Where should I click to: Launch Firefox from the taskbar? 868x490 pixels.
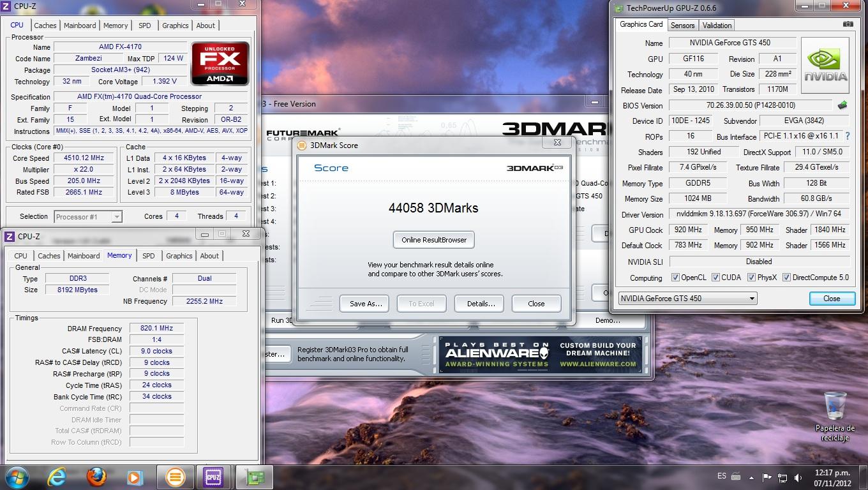(96, 477)
